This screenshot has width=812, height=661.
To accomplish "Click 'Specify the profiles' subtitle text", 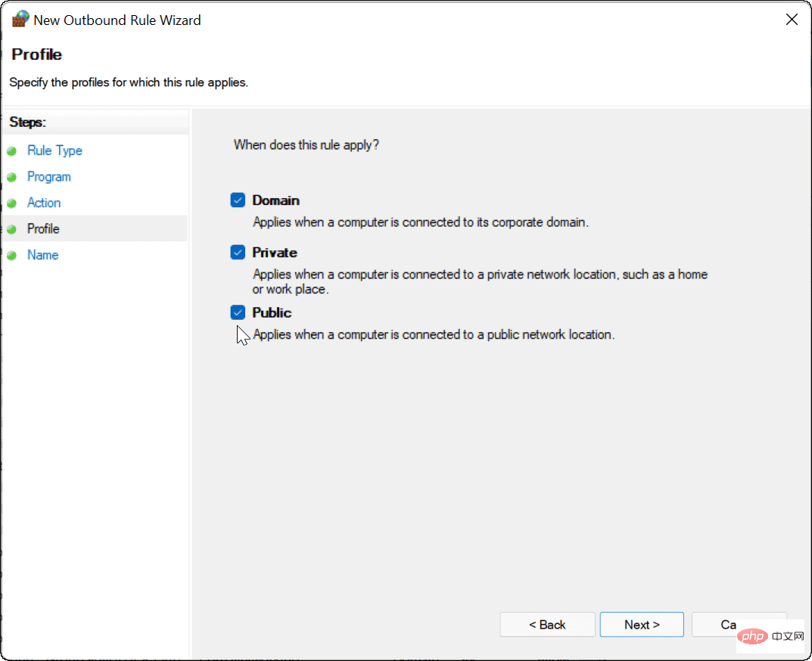I will pyautogui.click(x=129, y=82).
